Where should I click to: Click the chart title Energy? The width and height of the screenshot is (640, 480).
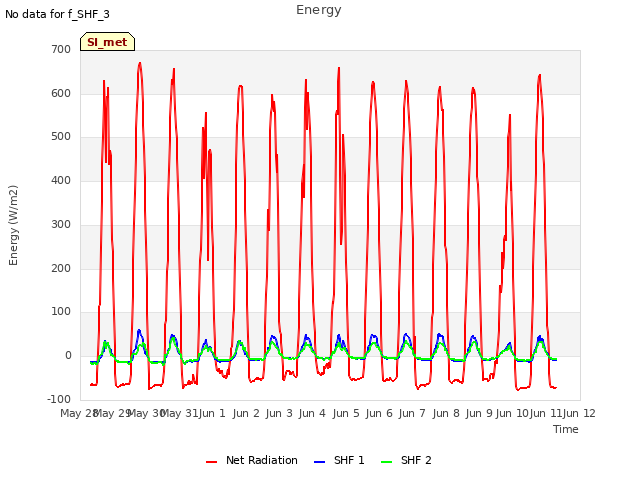(318, 10)
